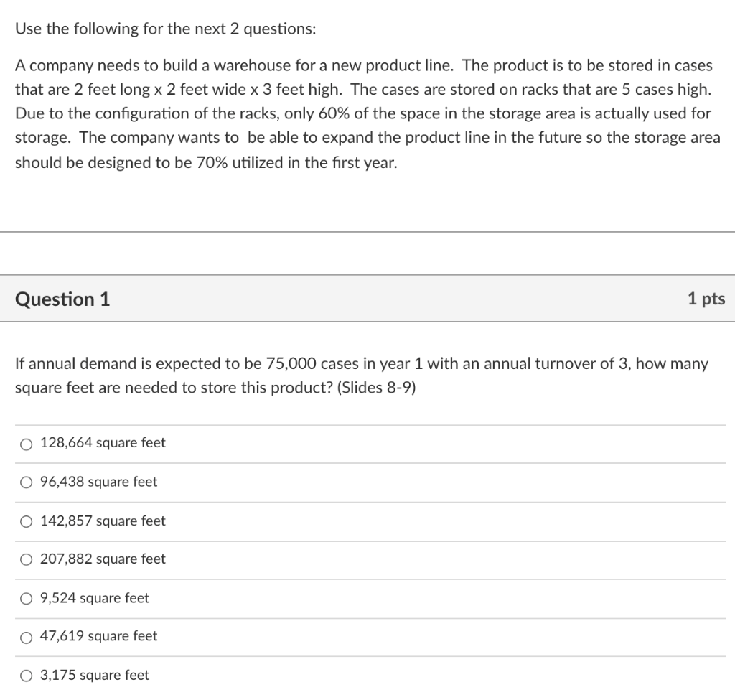Click the 47,619 square feet answer text
Viewport: 735px width, 700px height.
click(97, 636)
